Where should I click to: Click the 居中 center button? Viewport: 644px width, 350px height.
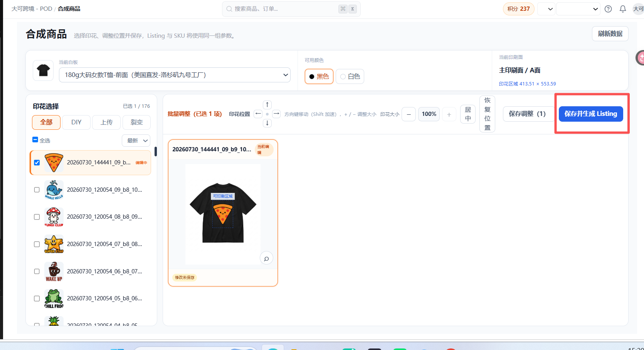(468, 114)
